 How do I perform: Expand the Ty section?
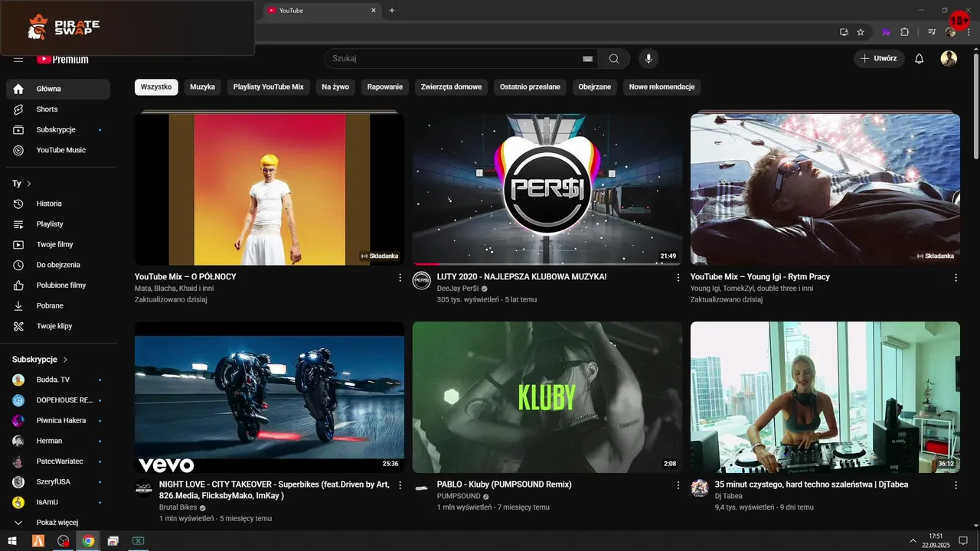click(x=22, y=184)
